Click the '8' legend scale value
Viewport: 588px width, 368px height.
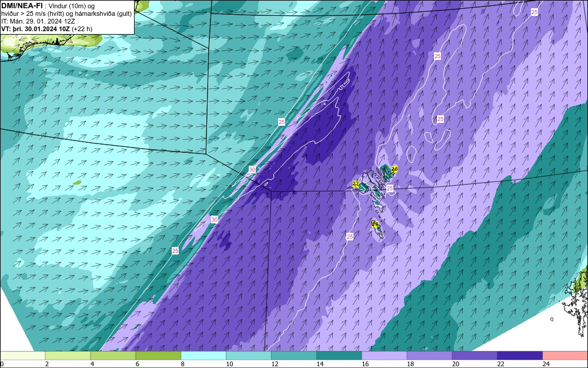[183, 364]
